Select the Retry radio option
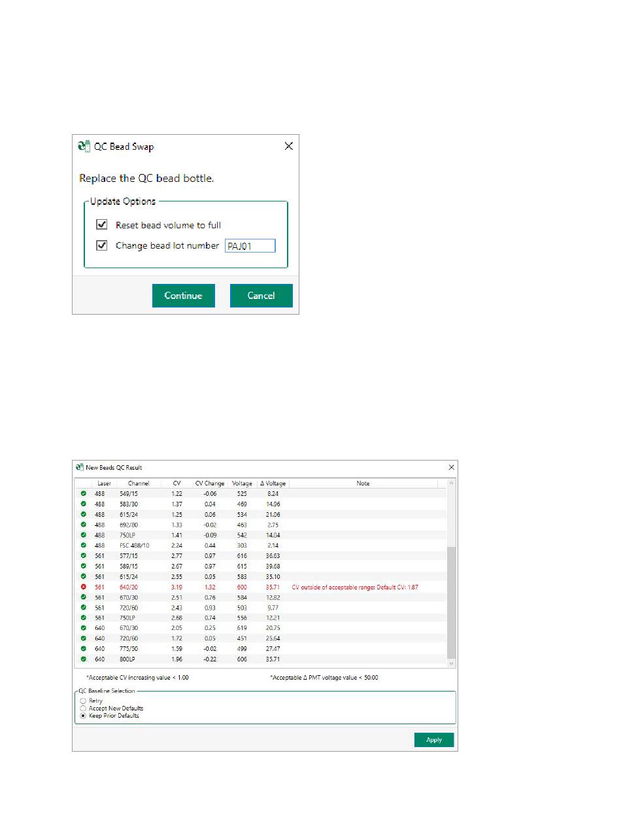621x840 pixels. tap(83, 701)
